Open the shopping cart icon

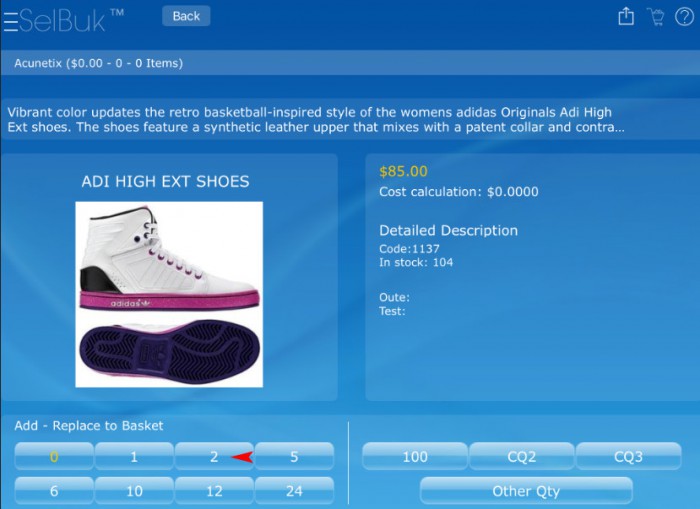pos(655,17)
